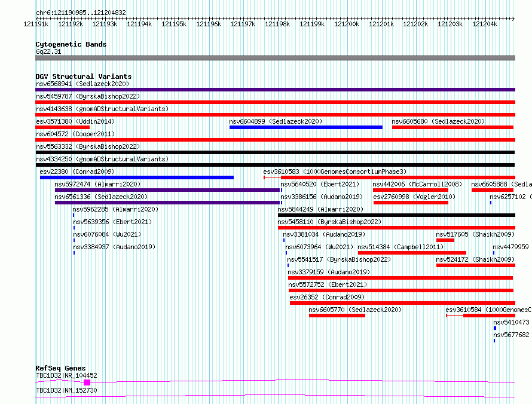Click the nsv517605 (Shaikh2009) label

[475, 234]
